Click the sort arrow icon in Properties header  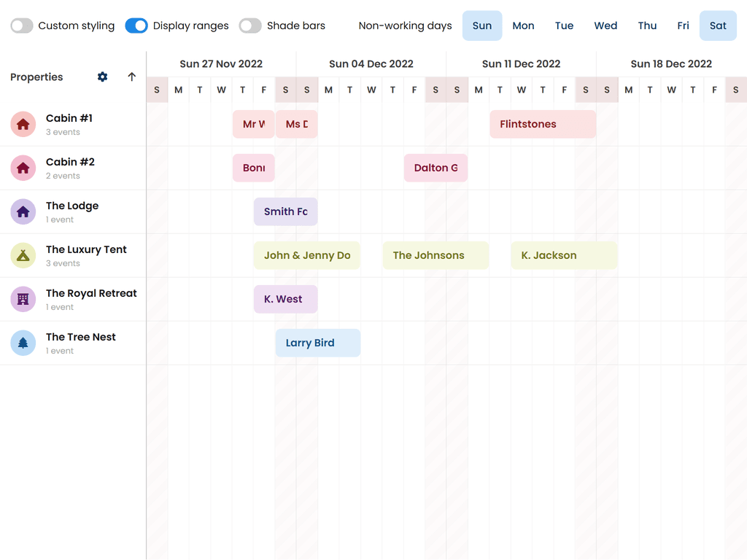(131, 77)
